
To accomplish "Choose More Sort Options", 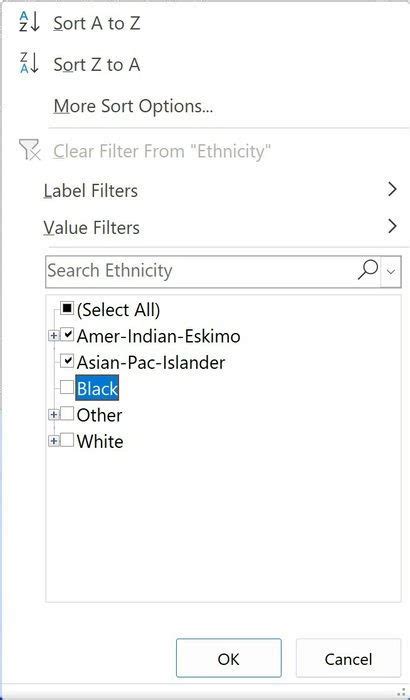I will (133, 106).
